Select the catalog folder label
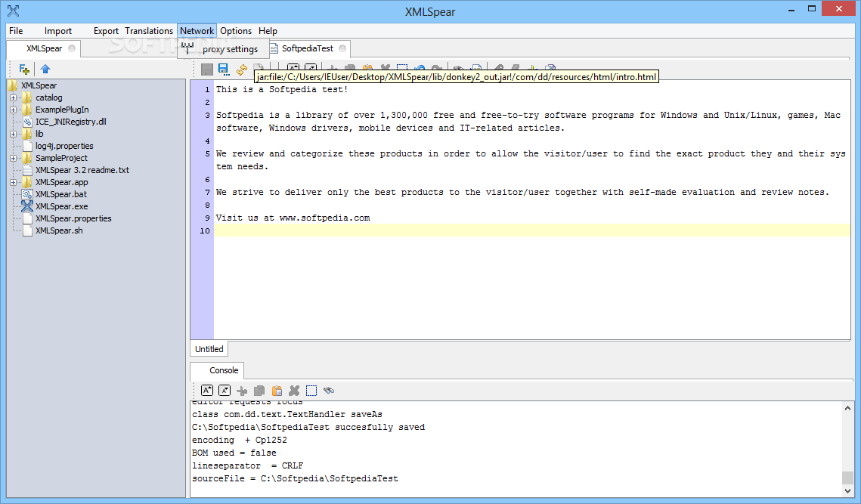 tap(49, 97)
